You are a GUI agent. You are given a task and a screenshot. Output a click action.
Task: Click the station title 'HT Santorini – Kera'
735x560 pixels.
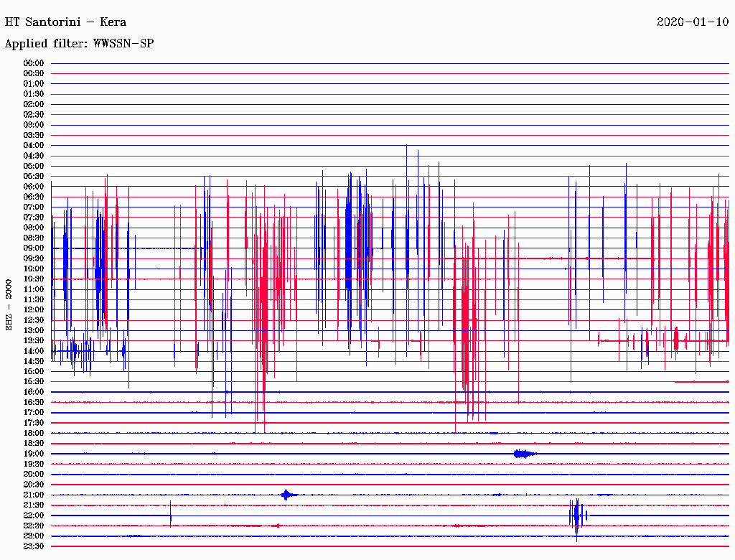pyautogui.click(x=65, y=22)
